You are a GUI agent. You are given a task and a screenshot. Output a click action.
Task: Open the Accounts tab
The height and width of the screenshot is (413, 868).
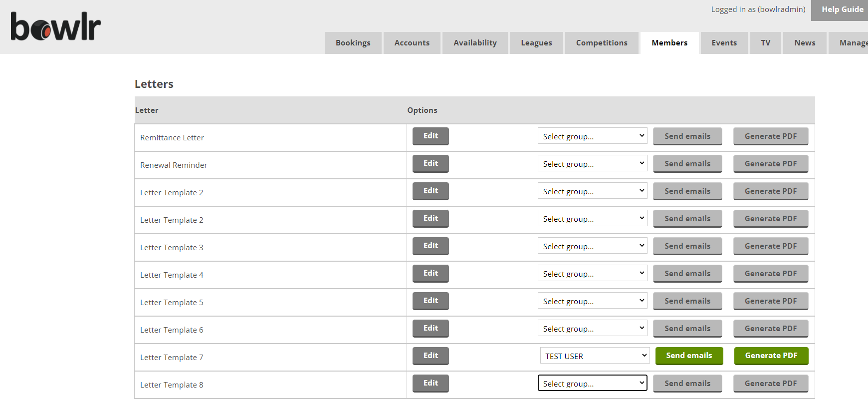tap(412, 43)
